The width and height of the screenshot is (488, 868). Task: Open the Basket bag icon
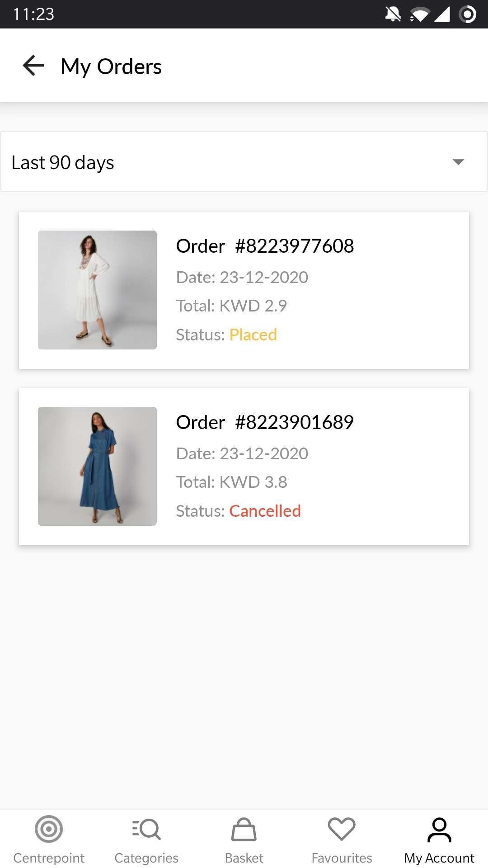(x=244, y=829)
